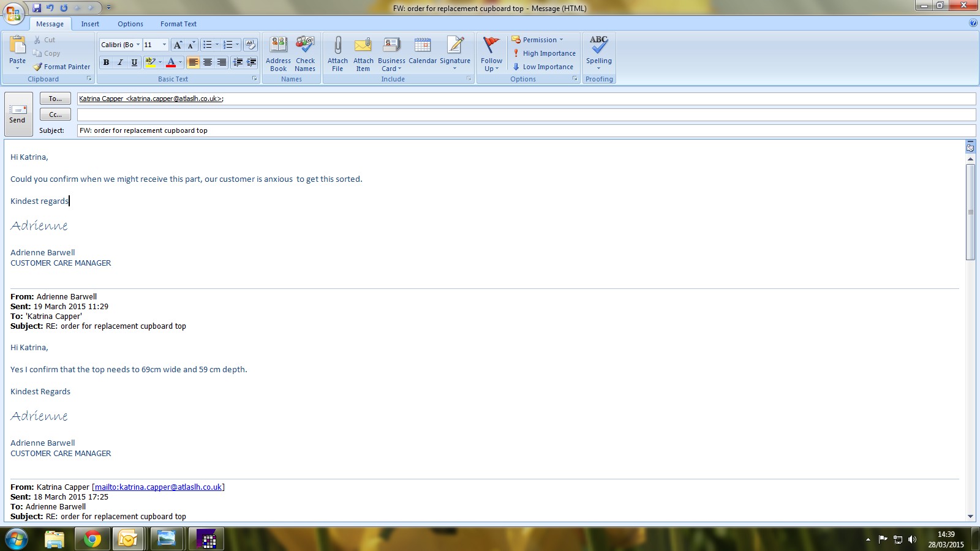Toggle Low Importance for the message
This screenshot has height=551, width=980.
pos(543,67)
